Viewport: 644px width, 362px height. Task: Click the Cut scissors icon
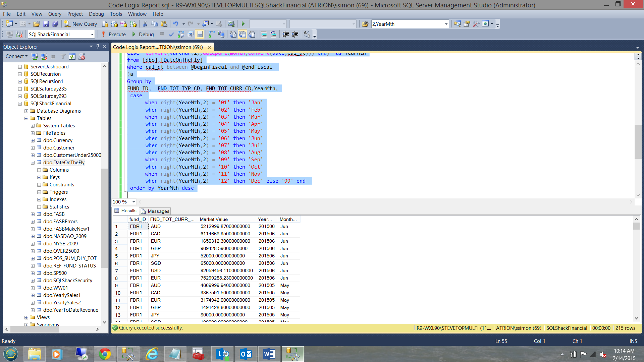pyautogui.click(x=145, y=24)
